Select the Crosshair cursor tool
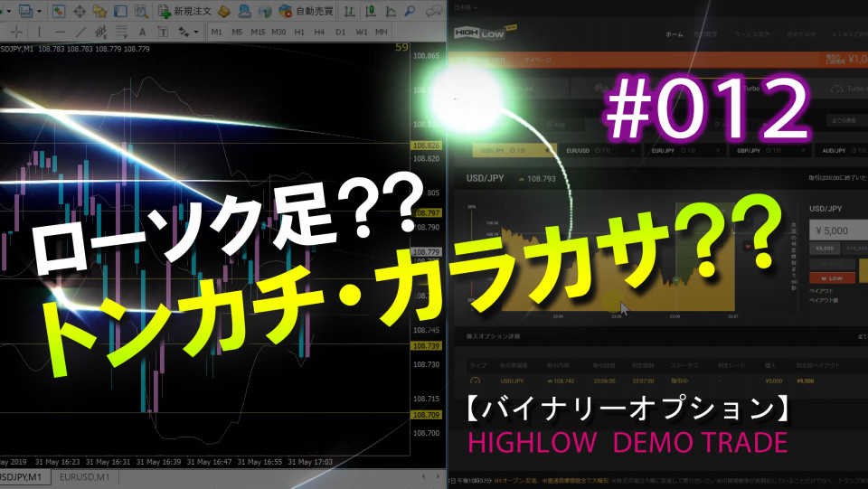 tap(16, 32)
